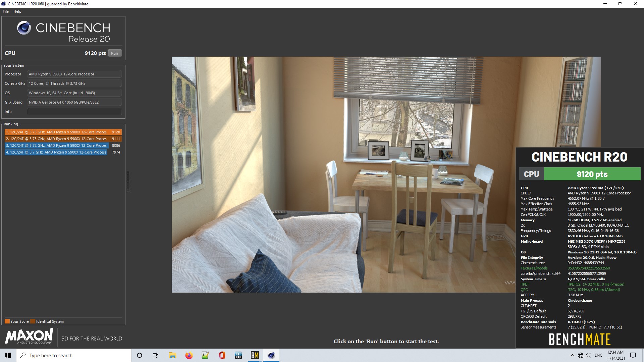
Task: Click the Processor field AMD Ryzen 9 5900X
Action: tap(74, 74)
